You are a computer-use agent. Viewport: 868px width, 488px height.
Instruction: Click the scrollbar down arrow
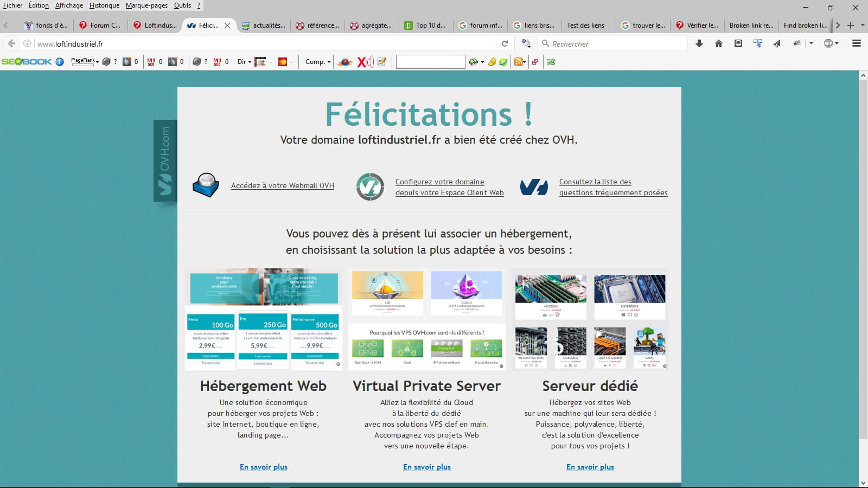[863, 483]
